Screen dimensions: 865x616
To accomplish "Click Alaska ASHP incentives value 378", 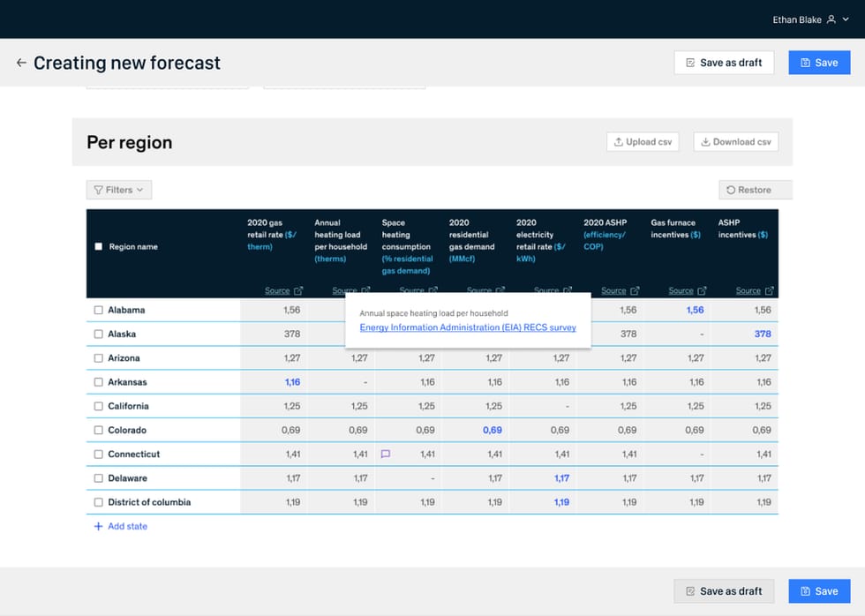I will coord(763,334).
